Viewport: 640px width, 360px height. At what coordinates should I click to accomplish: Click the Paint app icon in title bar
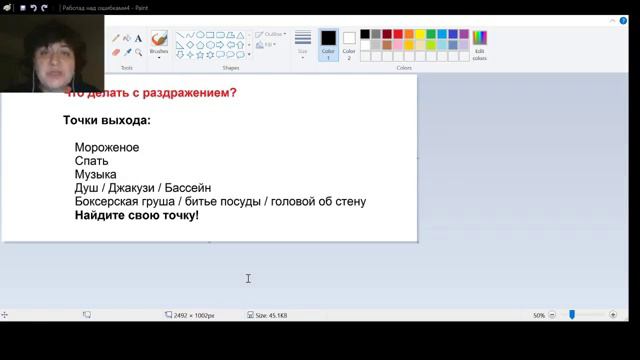click(x=7, y=8)
